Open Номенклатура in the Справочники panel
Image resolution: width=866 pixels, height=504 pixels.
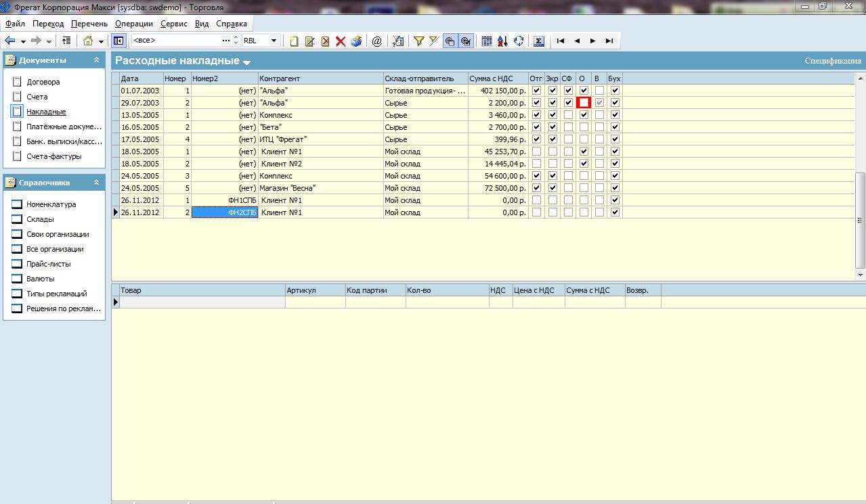click(x=51, y=204)
